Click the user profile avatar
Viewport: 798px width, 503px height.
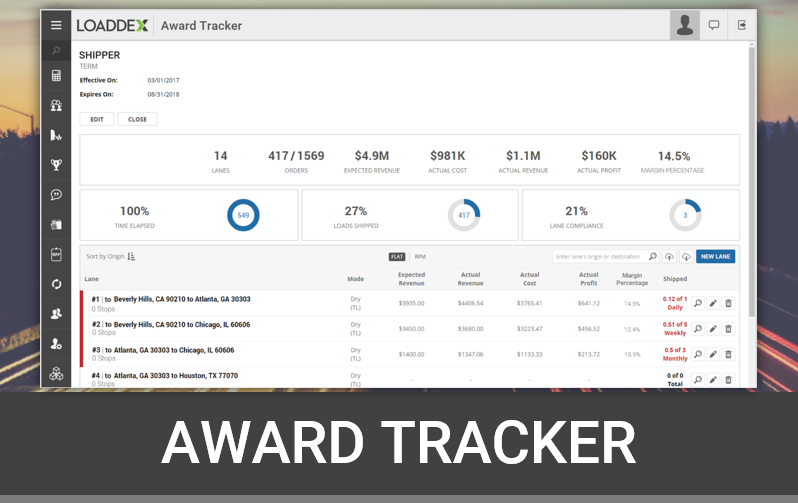684,25
